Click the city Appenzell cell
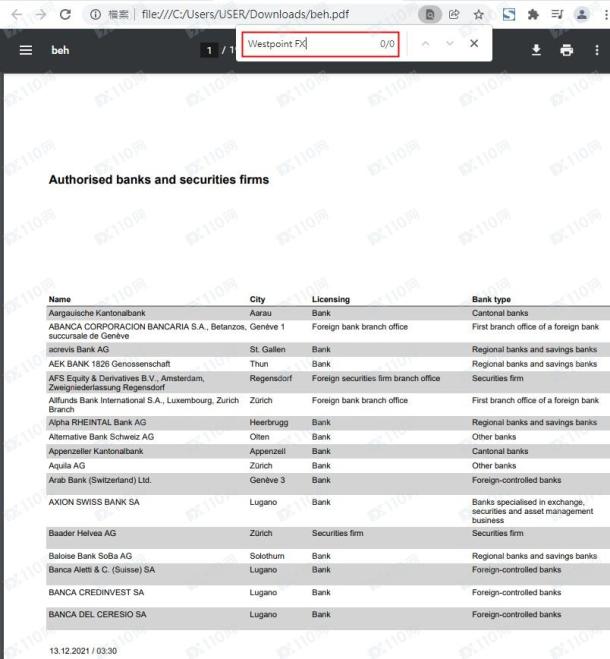 [267, 451]
